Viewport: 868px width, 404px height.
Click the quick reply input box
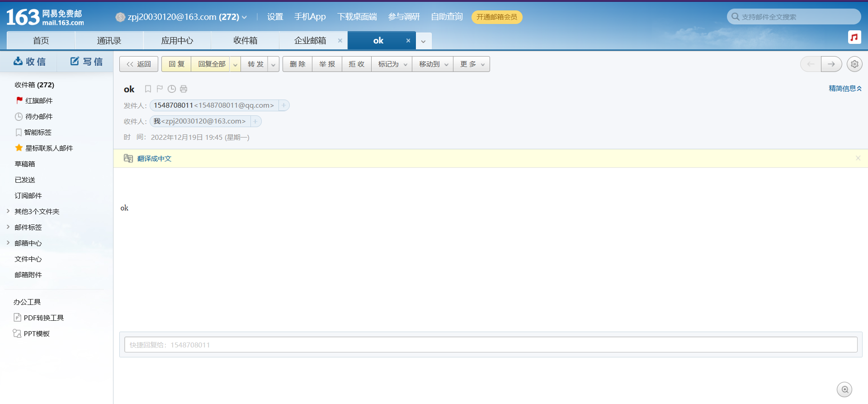(x=491, y=345)
